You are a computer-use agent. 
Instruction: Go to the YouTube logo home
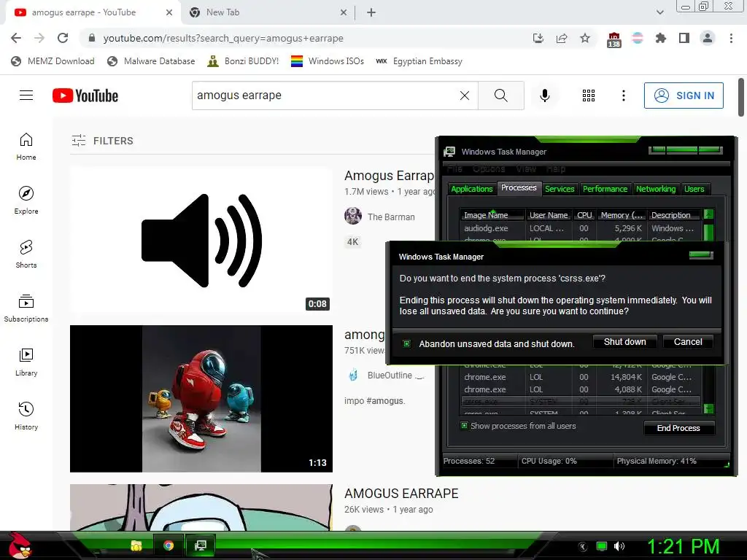click(x=85, y=96)
